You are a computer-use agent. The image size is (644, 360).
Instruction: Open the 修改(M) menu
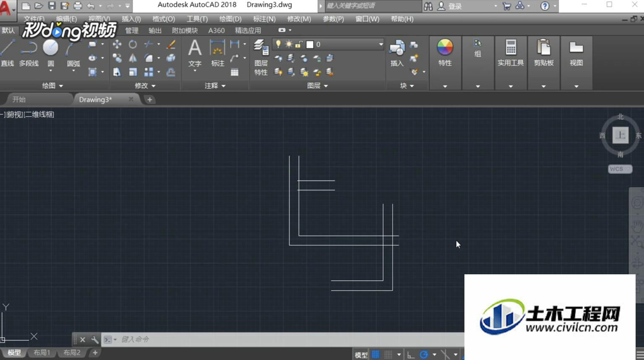(299, 19)
